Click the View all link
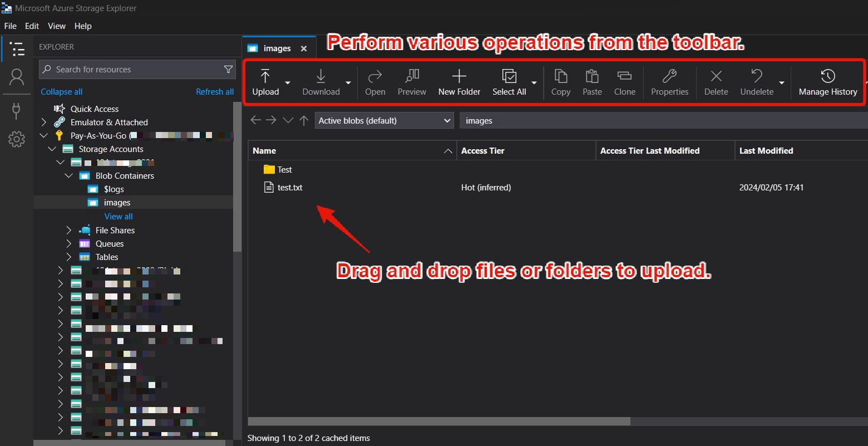The width and height of the screenshot is (868, 446). click(119, 217)
